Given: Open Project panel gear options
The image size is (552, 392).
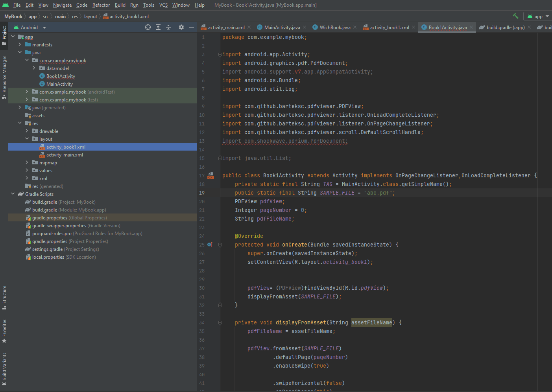Looking at the screenshot, I should coord(181,27).
